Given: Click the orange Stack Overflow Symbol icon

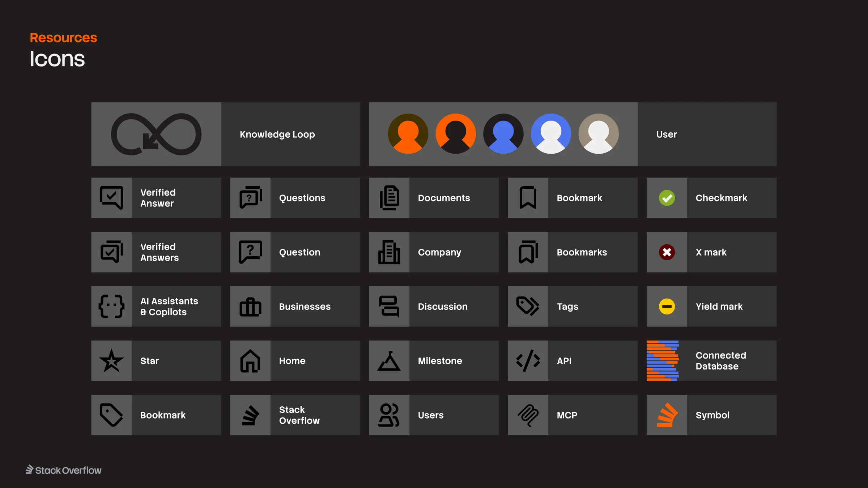Looking at the screenshot, I should (667, 415).
